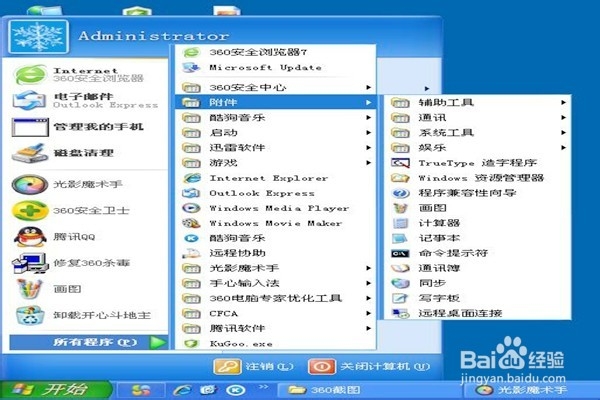Expand the 娱乐 submenu arrow
This screenshot has width=600, height=400.
tap(564, 148)
